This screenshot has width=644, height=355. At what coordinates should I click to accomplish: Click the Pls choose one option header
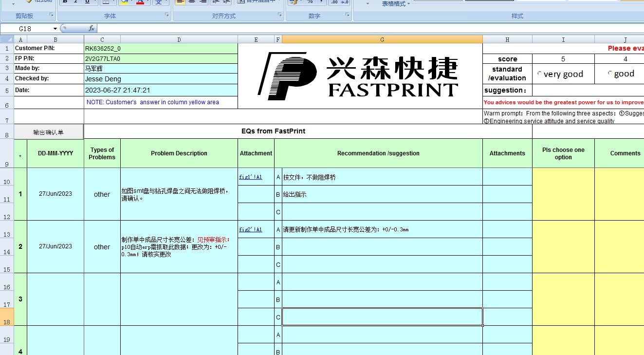coord(563,153)
